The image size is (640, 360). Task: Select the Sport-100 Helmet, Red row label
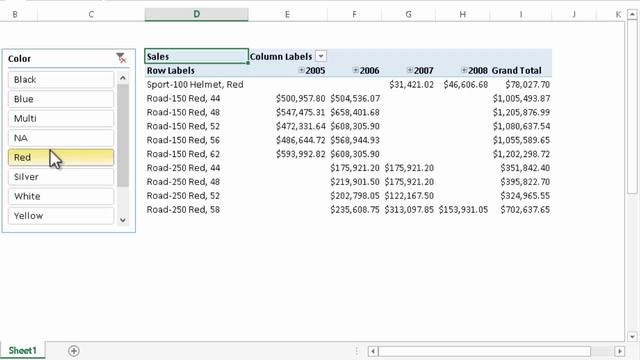point(195,84)
